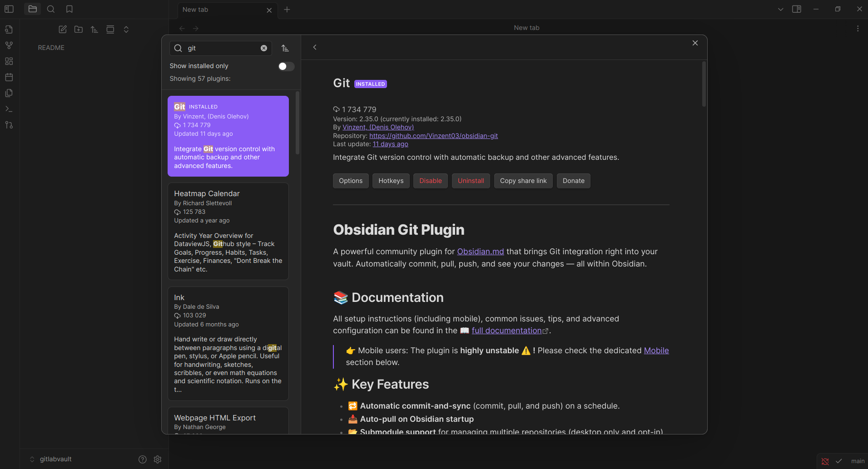Click the plugin details scrollbar
This screenshot has width=868, height=469.
pos(704,84)
